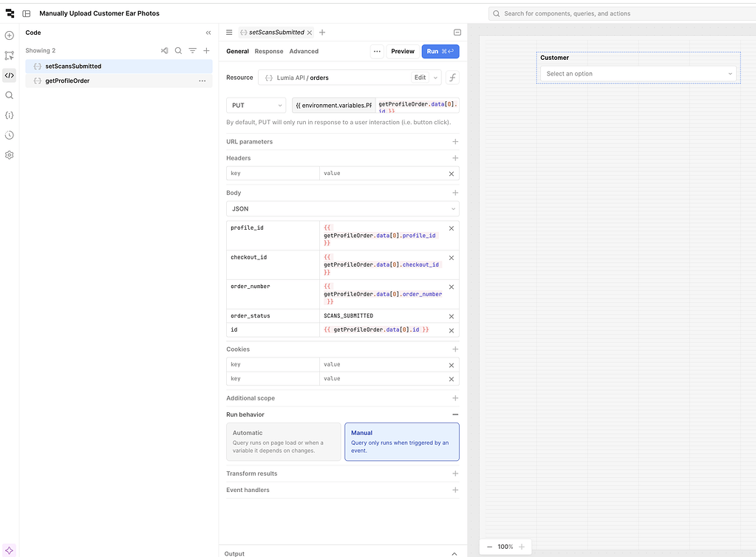Image resolution: width=756 pixels, height=557 pixels.
Task: Open the Code panel in left sidebar
Action: point(9,75)
